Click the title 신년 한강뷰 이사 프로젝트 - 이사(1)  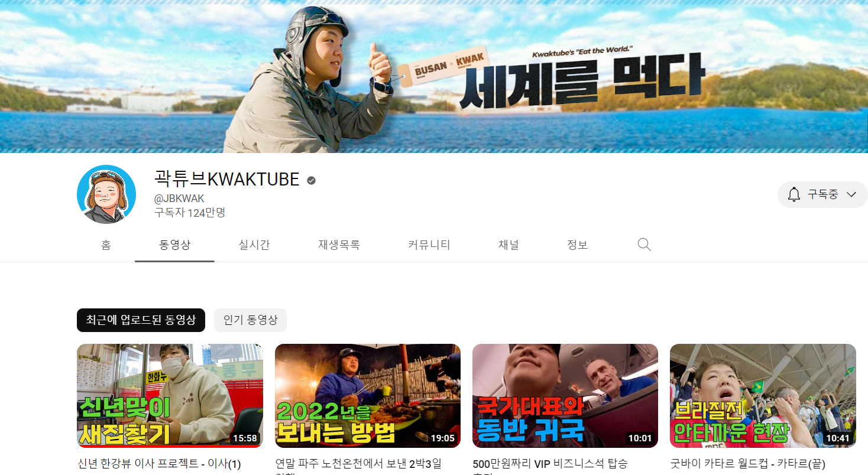click(160, 464)
